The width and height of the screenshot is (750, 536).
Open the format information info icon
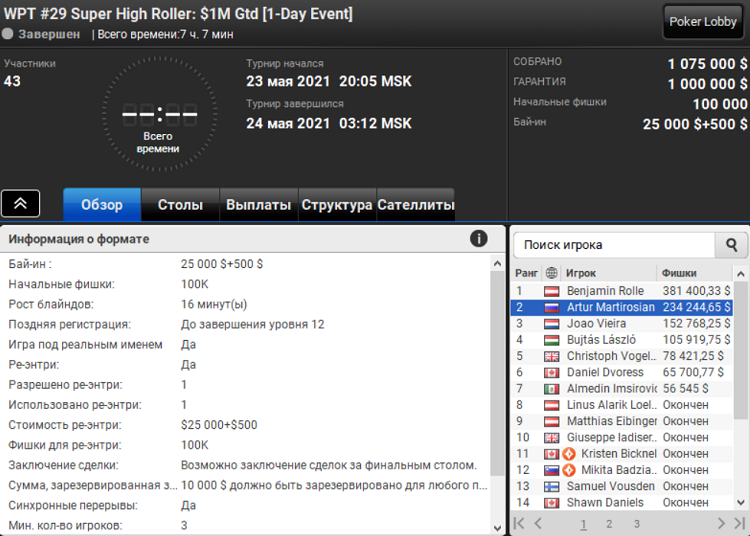tap(479, 238)
